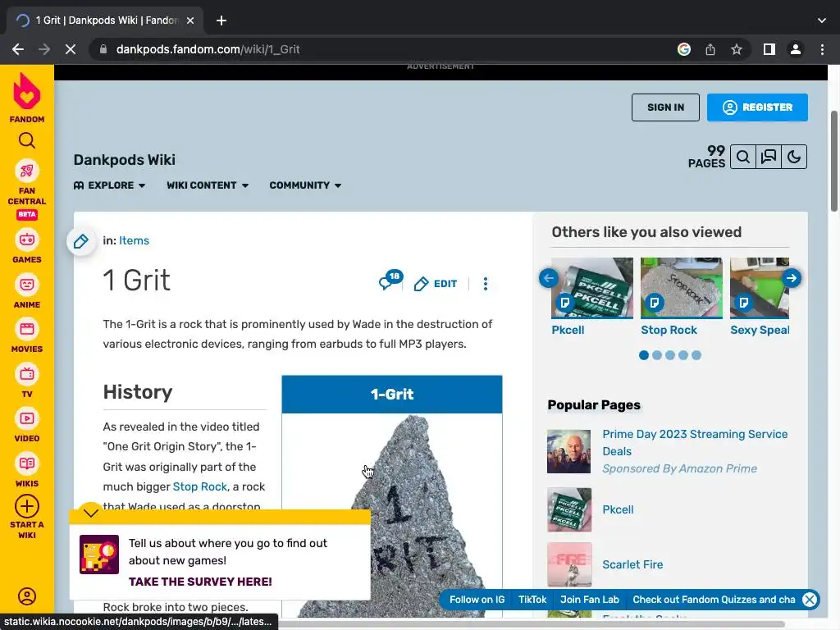Select the second carousel page dot
The height and width of the screenshot is (630, 840).
point(657,355)
